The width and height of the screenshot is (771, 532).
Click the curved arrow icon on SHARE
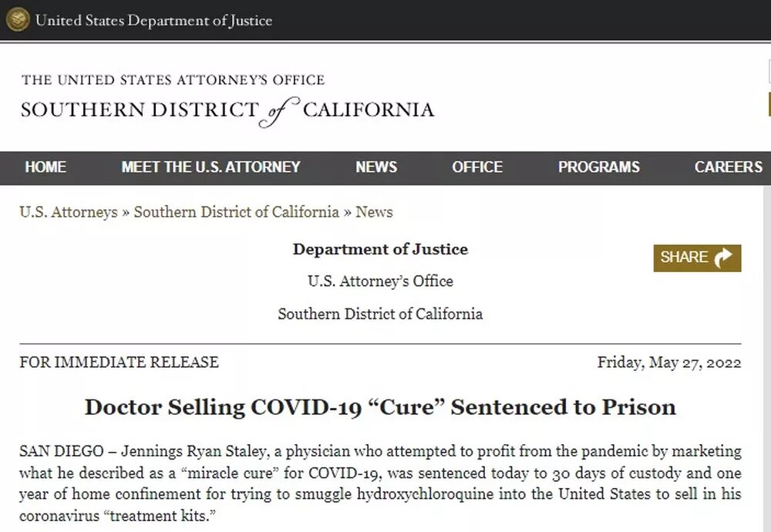pyautogui.click(x=725, y=258)
